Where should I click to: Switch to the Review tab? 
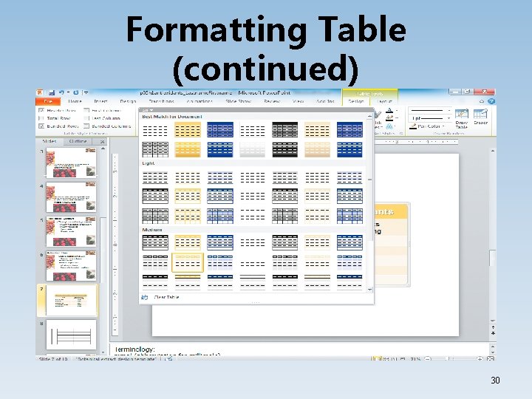[272, 101]
